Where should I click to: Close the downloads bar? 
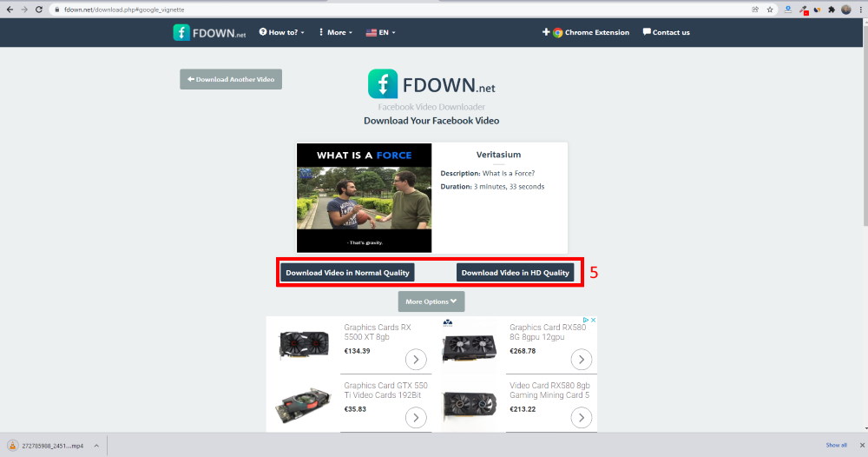point(861,445)
